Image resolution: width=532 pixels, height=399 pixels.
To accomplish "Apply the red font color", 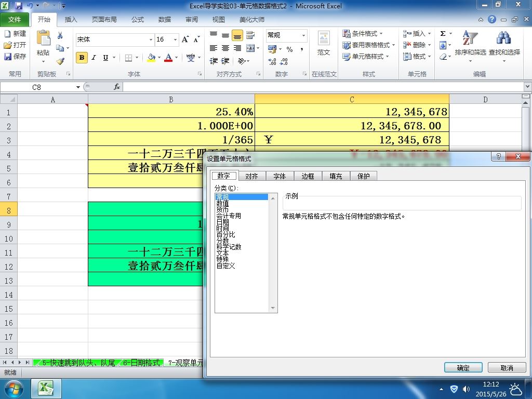I will point(168,58).
